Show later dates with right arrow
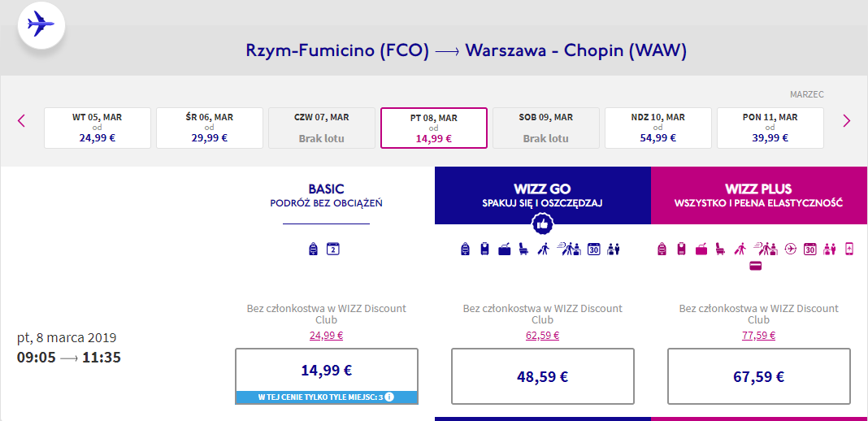 (846, 121)
